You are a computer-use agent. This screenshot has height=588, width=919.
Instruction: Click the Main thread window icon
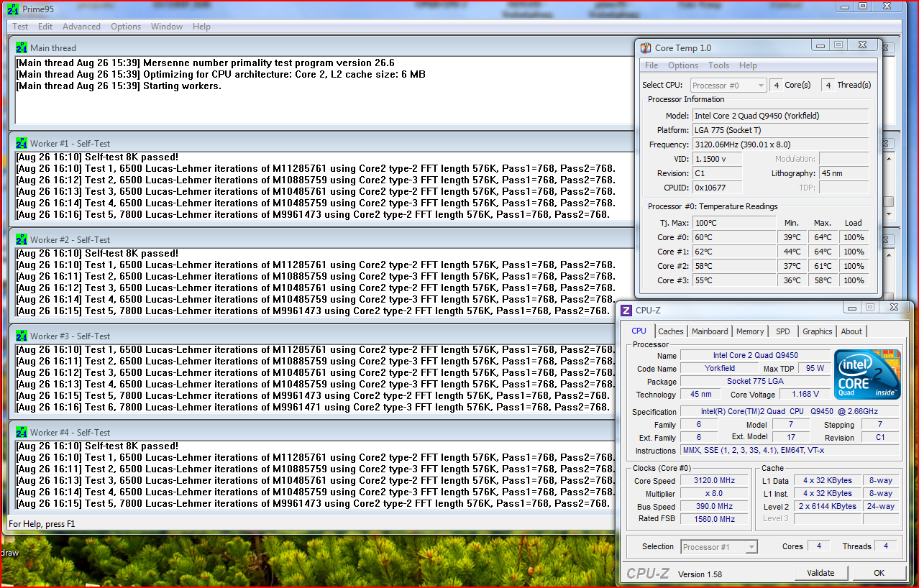pos(22,47)
